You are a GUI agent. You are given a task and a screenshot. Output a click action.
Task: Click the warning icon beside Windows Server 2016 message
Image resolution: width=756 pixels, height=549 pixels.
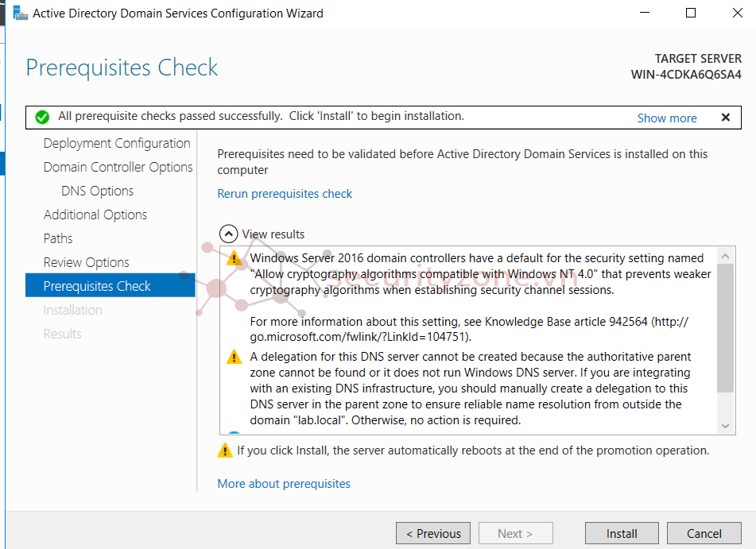235,258
